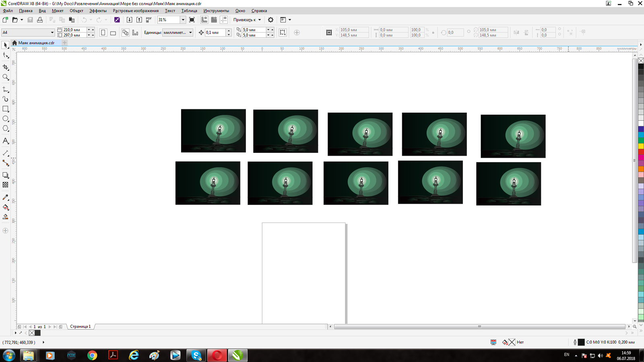Select the Pick tool in the toolbox
644x362 pixels.
(x=6, y=45)
